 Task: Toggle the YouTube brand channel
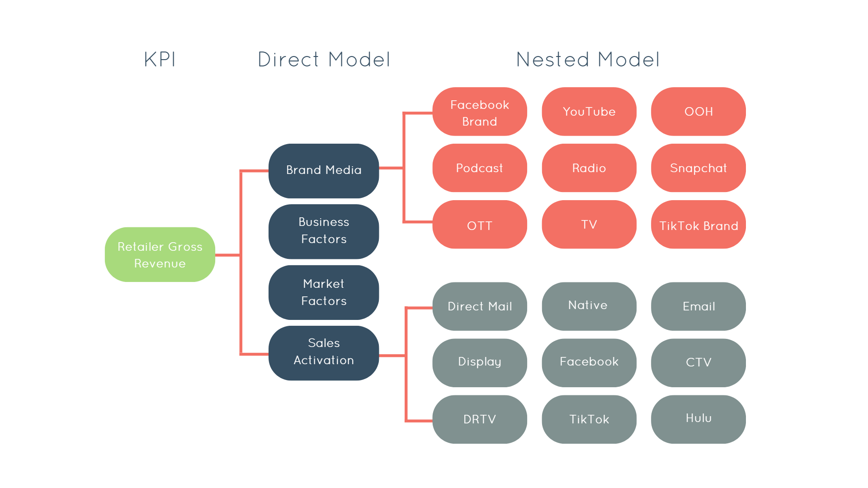[589, 112]
